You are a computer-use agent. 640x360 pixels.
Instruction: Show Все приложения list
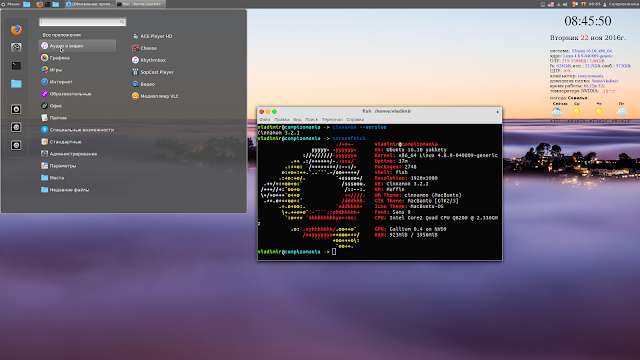62,35
